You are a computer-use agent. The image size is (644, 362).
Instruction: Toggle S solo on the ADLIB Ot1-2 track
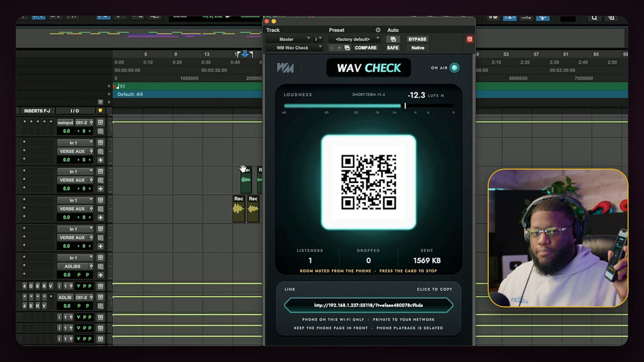[x=31, y=306]
